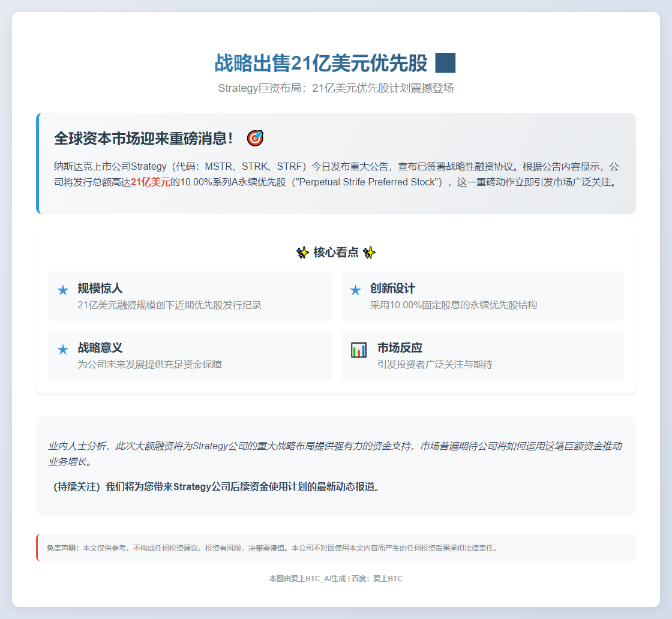Click the text 为公司未来发展提供充足资金保障
The height and width of the screenshot is (619, 672).
click(149, 364)
